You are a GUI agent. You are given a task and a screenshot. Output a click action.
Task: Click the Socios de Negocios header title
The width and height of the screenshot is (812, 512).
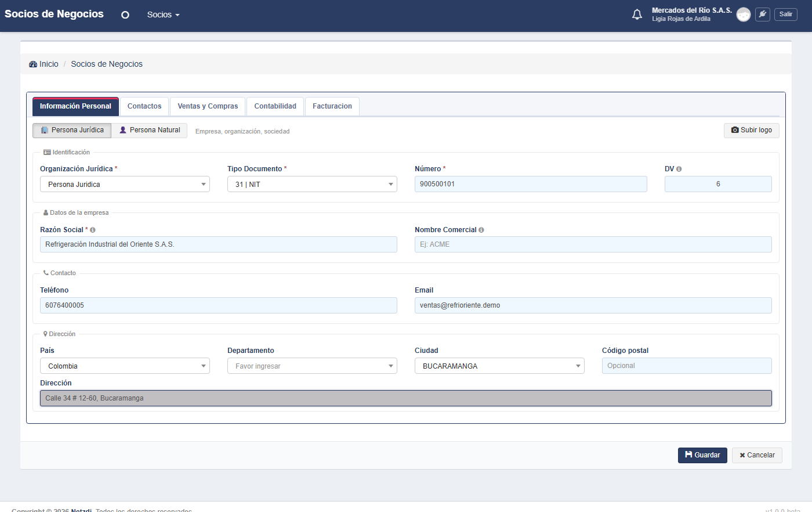click(54, 14)
